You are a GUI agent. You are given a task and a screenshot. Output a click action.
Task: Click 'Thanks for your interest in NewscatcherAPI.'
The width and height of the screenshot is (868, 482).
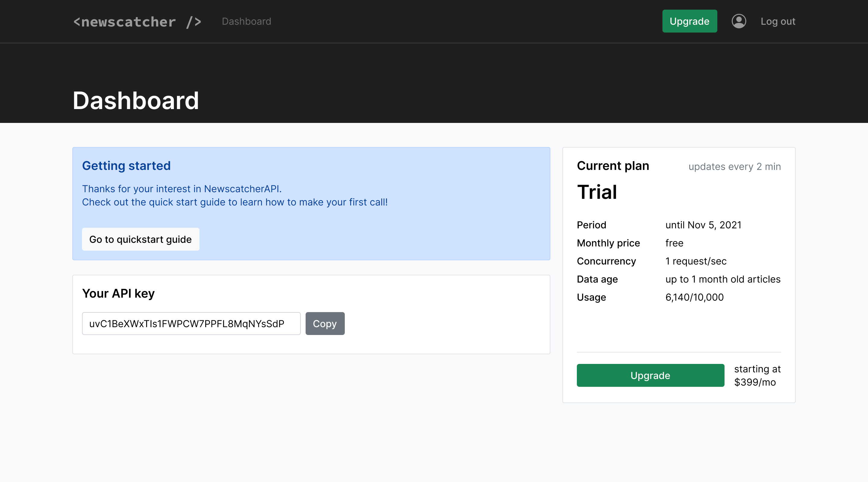click(x=182, y=189)
